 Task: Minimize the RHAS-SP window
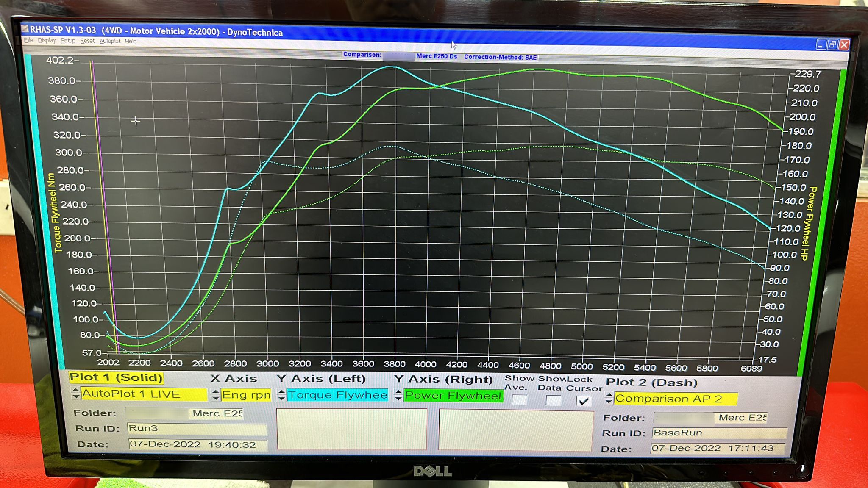click(x=821, y=44)
